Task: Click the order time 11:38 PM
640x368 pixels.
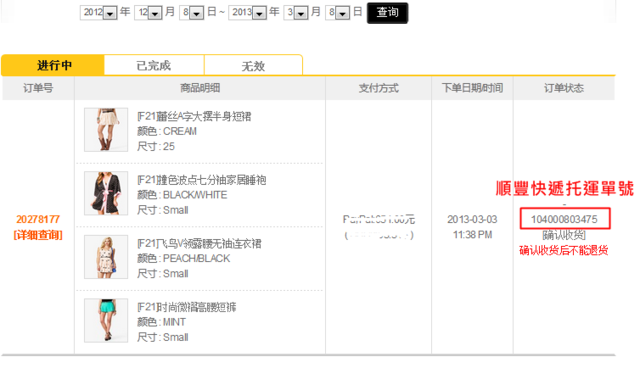Action: point(472,235)
